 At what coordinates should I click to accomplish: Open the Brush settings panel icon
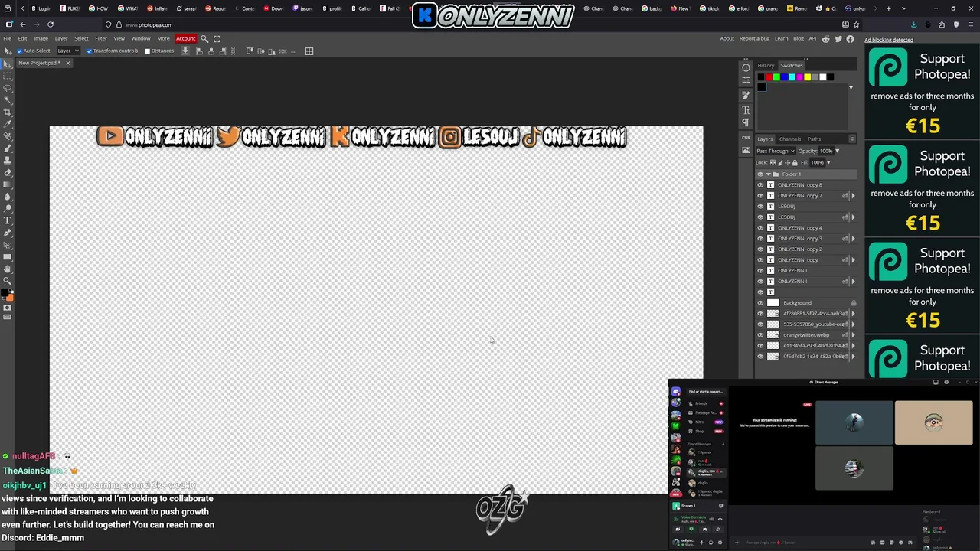tap(746, 95)
